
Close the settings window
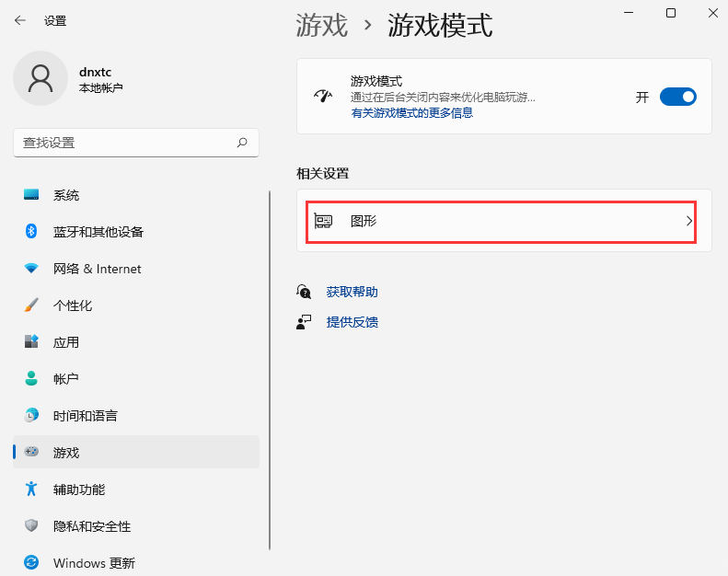pyautogui.click(x=713, y=13)
